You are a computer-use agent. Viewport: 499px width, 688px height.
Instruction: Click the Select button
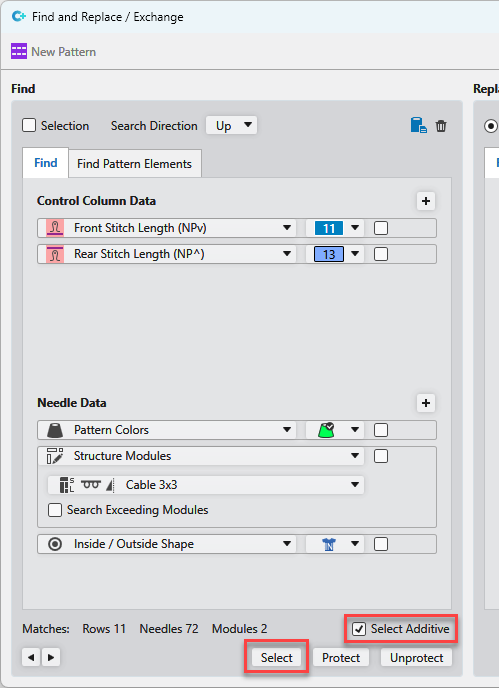276,657
